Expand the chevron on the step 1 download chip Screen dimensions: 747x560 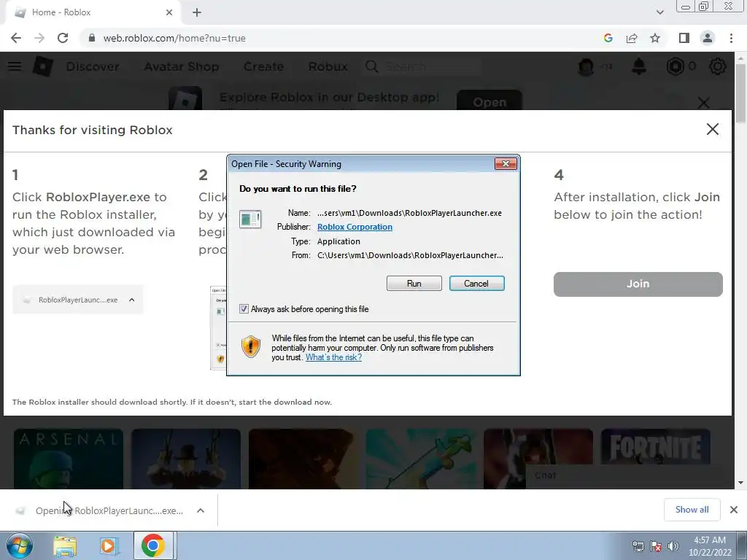[x=132, y=300]
